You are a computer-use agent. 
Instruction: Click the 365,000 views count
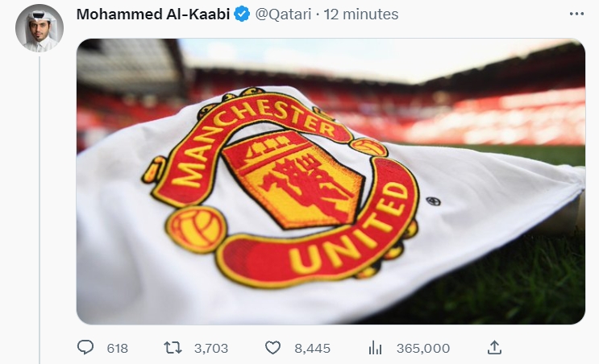point(423,349)
